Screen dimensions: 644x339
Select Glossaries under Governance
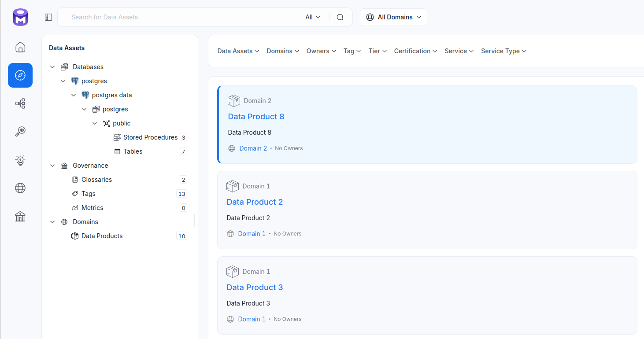click(96, 180)
